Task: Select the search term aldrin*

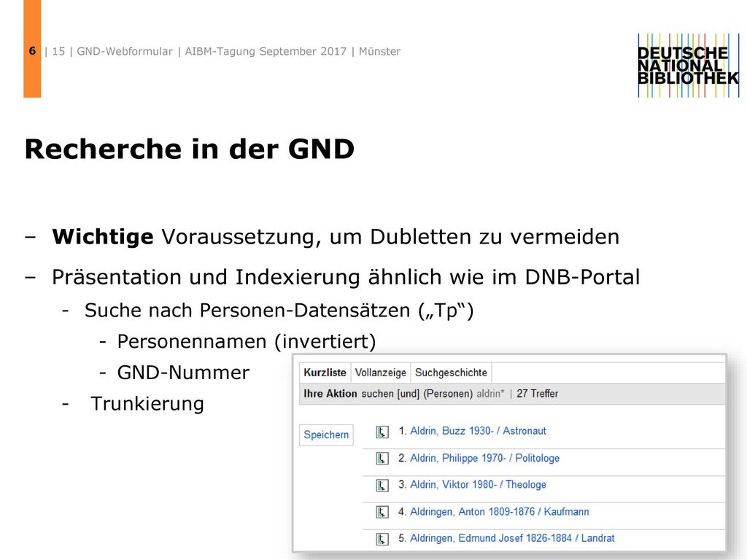Action: click(x=490, y=394)
